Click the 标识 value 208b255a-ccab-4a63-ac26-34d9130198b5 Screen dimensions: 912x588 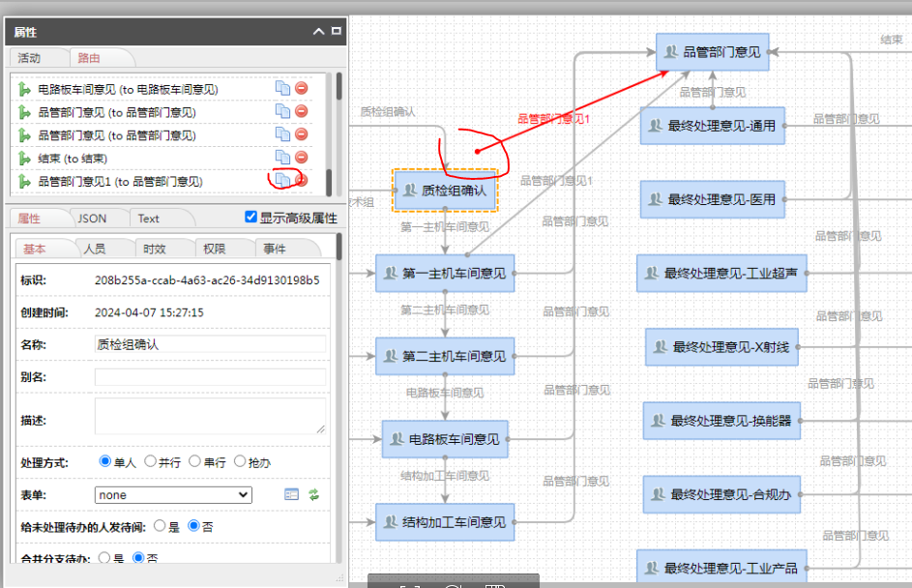[207, 279]
